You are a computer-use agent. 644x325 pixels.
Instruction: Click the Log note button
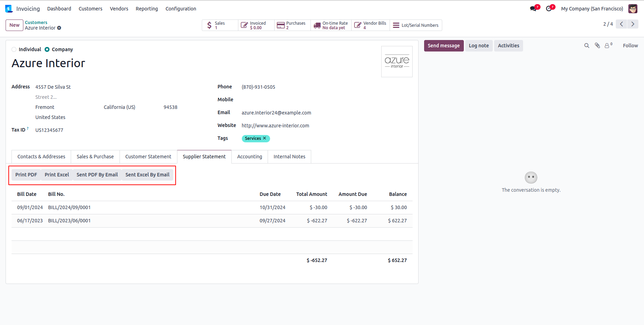[479, 46]
